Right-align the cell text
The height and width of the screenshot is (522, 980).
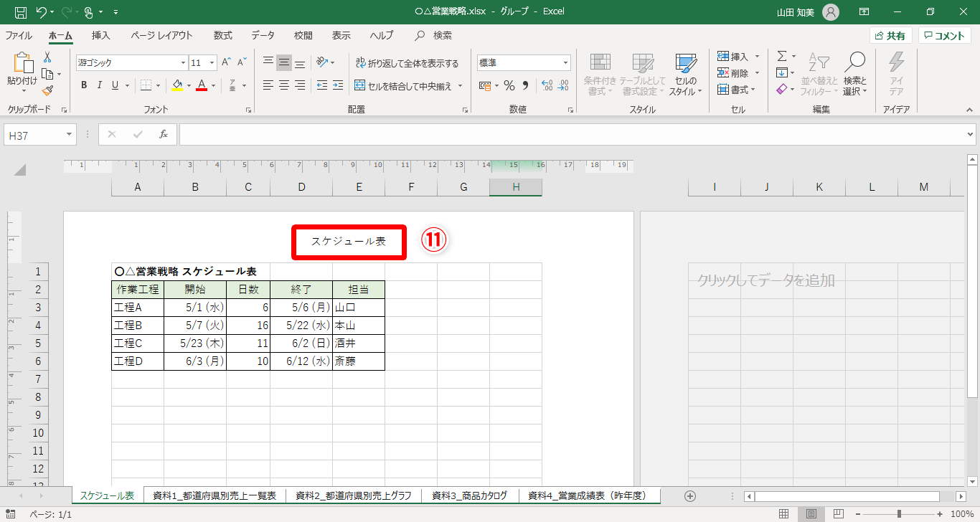[x=301, y=85]
